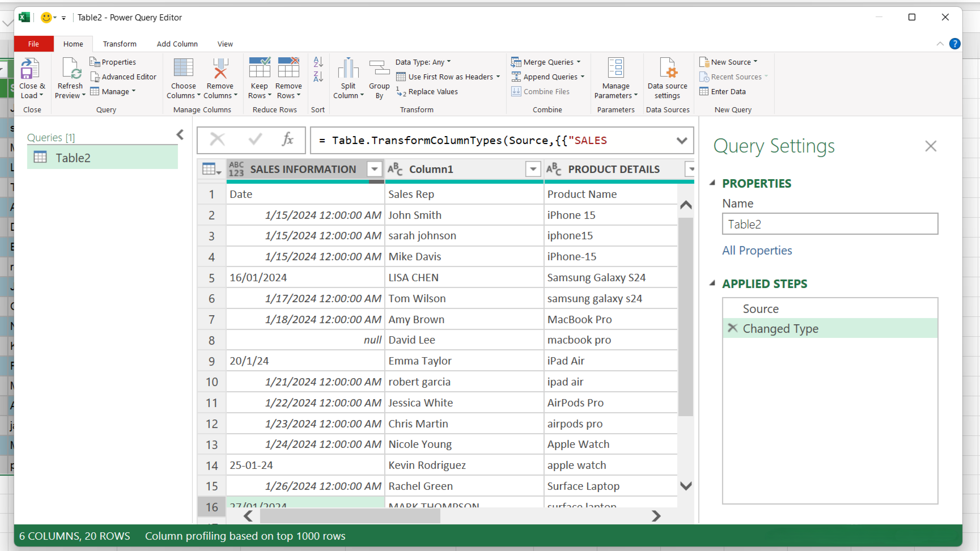980x551 pixels.
Task: Click Replace Values in the ribbon
Action: click(x=427, y=92)
